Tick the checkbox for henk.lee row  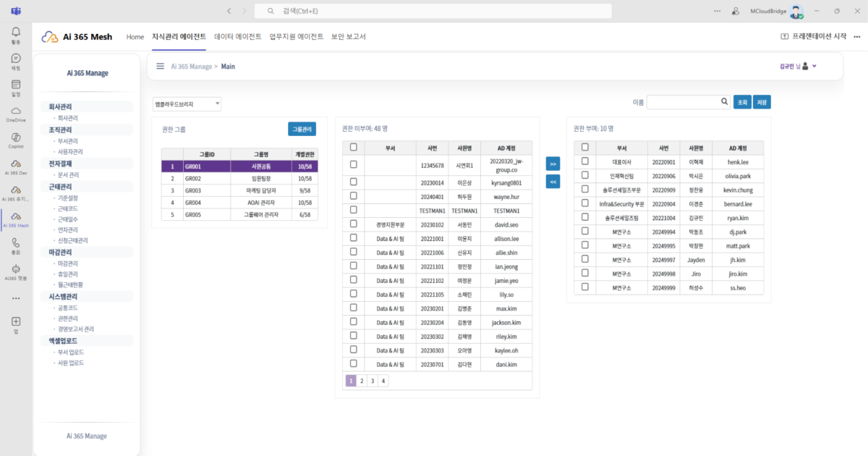tap(584, 162)
